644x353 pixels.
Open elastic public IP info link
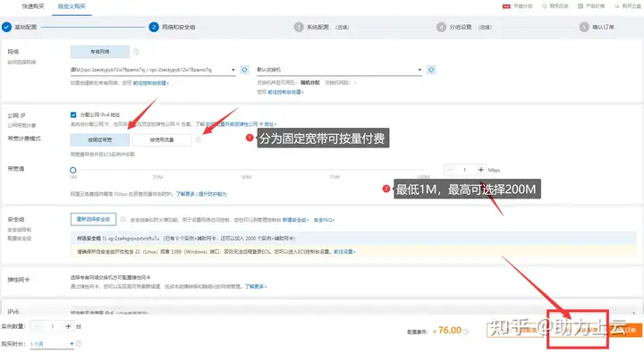[241, 124]
